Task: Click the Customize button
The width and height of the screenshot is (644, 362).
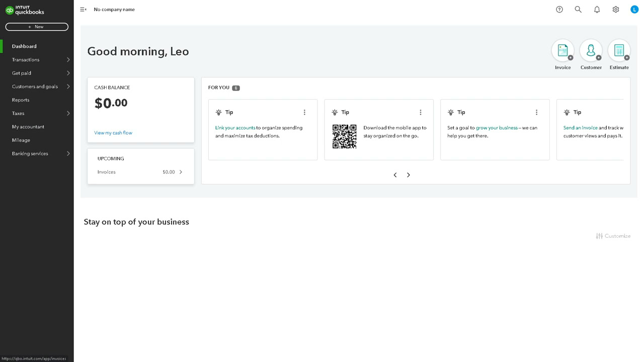Action: pyautogui.click(x=613, y=236)
